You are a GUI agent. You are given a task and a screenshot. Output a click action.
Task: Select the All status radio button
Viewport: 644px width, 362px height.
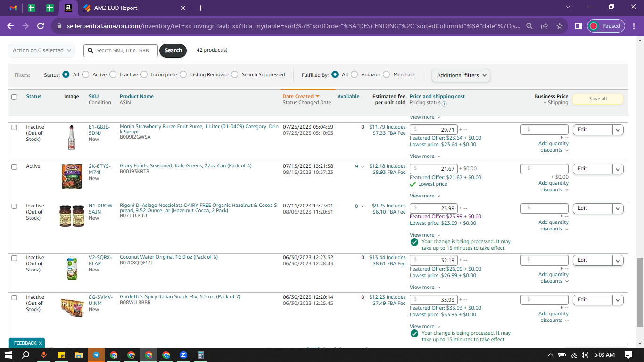66,74
